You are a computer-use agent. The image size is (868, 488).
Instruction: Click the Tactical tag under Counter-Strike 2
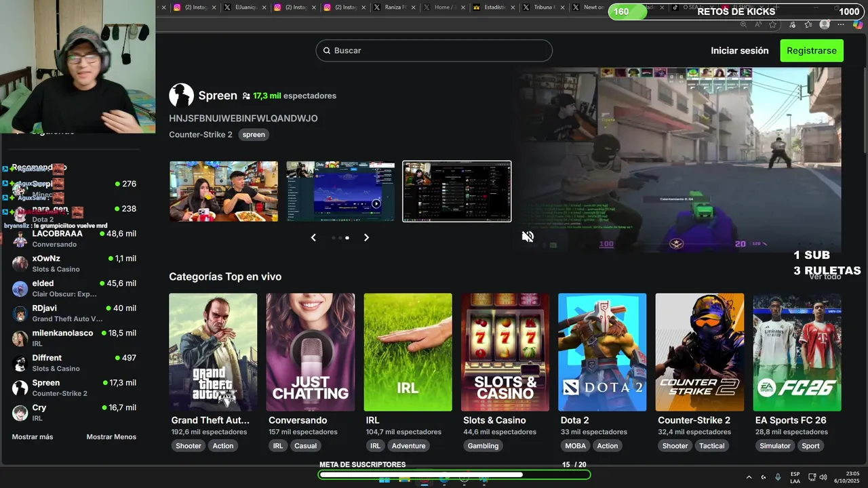point(712,446)
